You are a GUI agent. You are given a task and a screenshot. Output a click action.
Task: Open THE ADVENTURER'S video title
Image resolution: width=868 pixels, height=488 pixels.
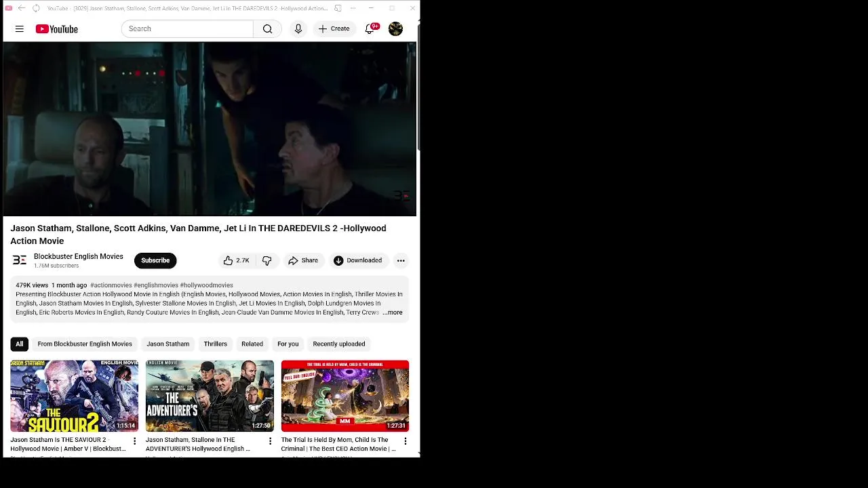tap(198, 444)
